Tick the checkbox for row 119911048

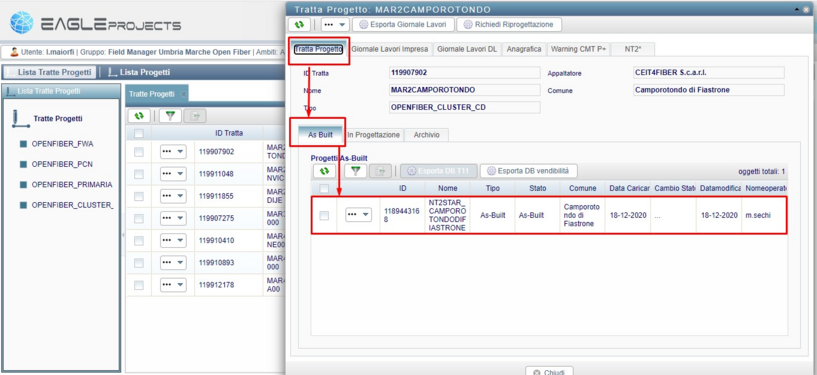point(139,174)
